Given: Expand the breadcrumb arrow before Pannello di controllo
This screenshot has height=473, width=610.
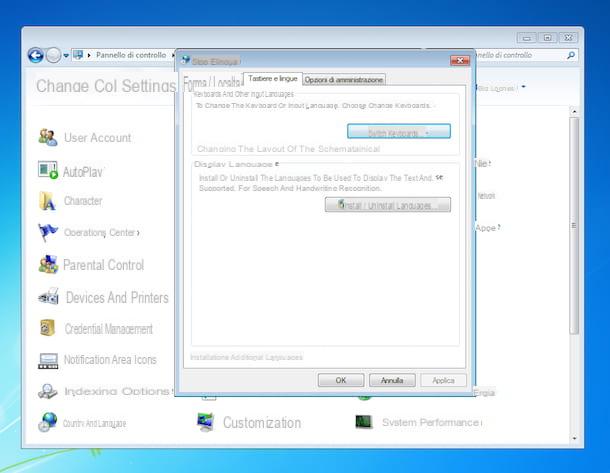Looking at the screenshot, I should pyautogui.click(x=89, y=55).
